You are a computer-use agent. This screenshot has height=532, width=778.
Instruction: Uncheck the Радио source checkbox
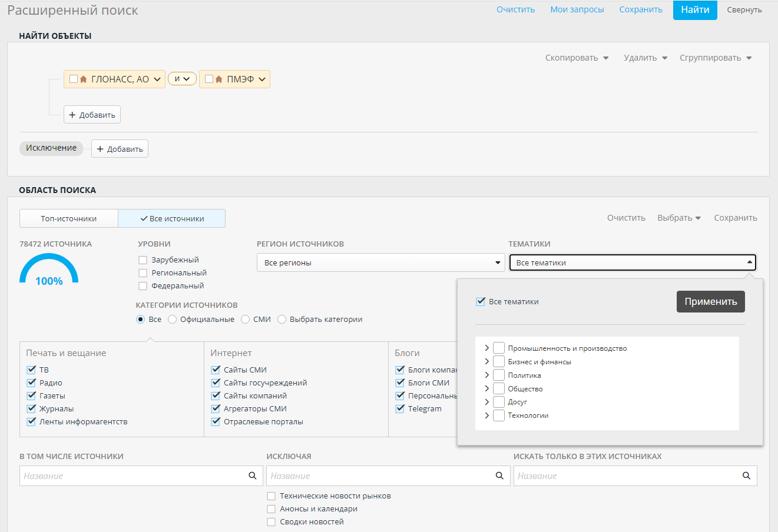[x=32, y=383]
